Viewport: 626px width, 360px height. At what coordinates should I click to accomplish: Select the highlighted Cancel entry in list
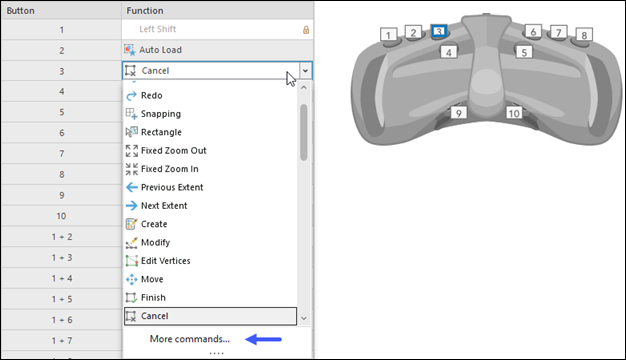pos(210,316)
